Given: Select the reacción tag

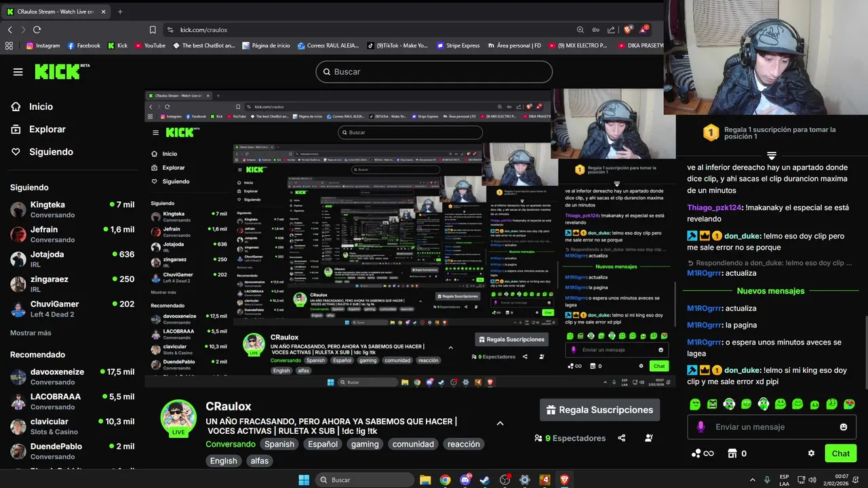Looking at the screenshot, I should click(464, 445).
